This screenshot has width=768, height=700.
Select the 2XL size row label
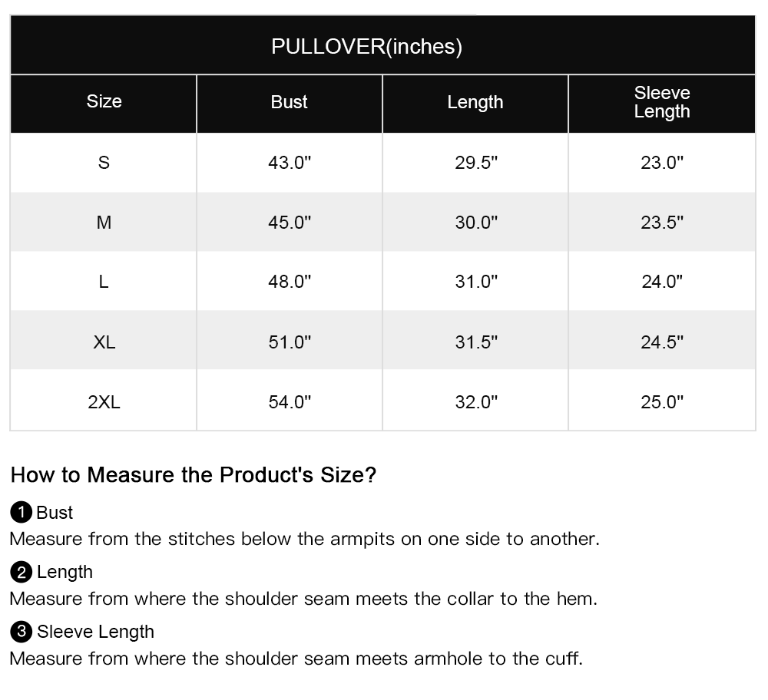pyautogui.click(x=104, y=402)
